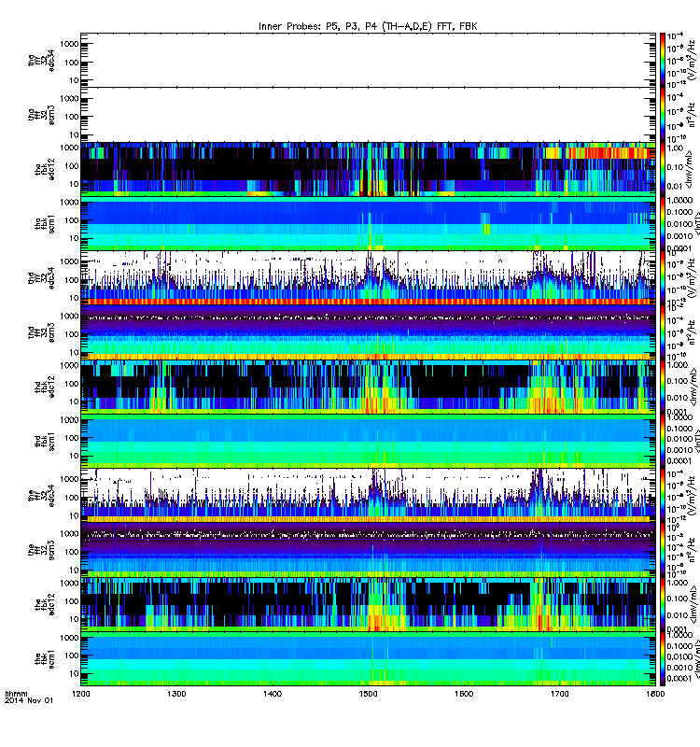
Task: Select the 1300 time axis label
Action: [x=176, y=694]
